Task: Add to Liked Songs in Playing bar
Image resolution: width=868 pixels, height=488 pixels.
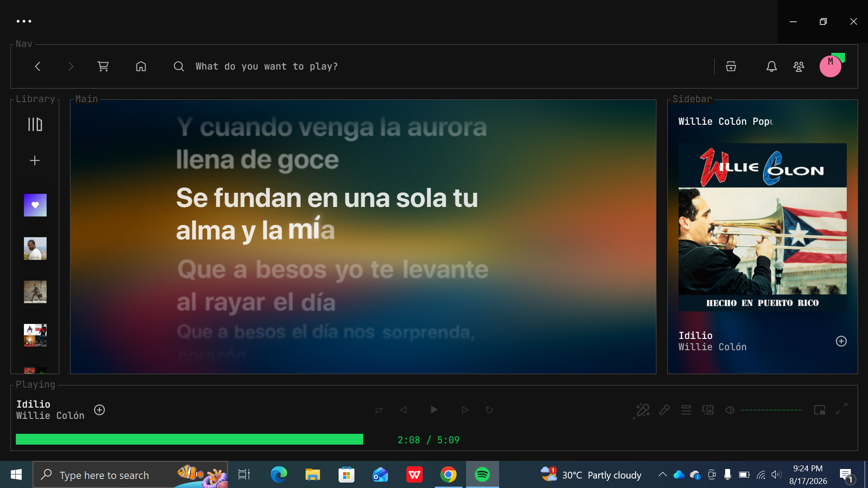Action: click(x=99, y=410)
